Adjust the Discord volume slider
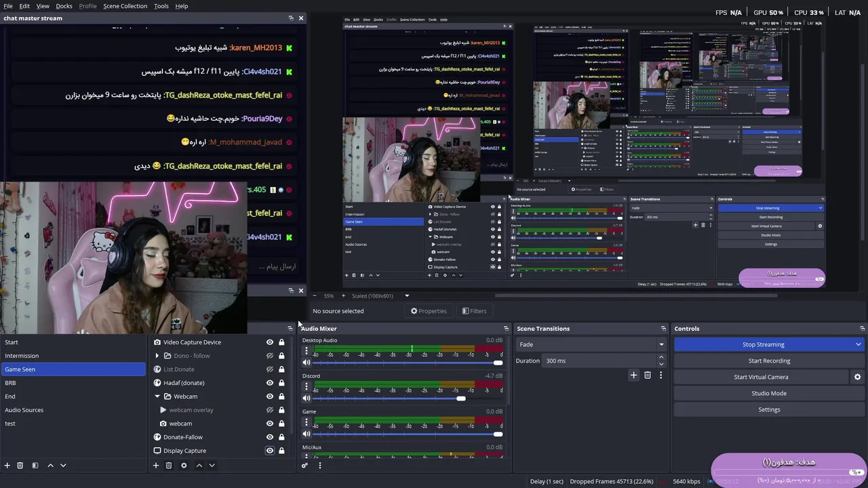Image resolution: width=868 pixels, height=488 pixels. tap(408, 399)
